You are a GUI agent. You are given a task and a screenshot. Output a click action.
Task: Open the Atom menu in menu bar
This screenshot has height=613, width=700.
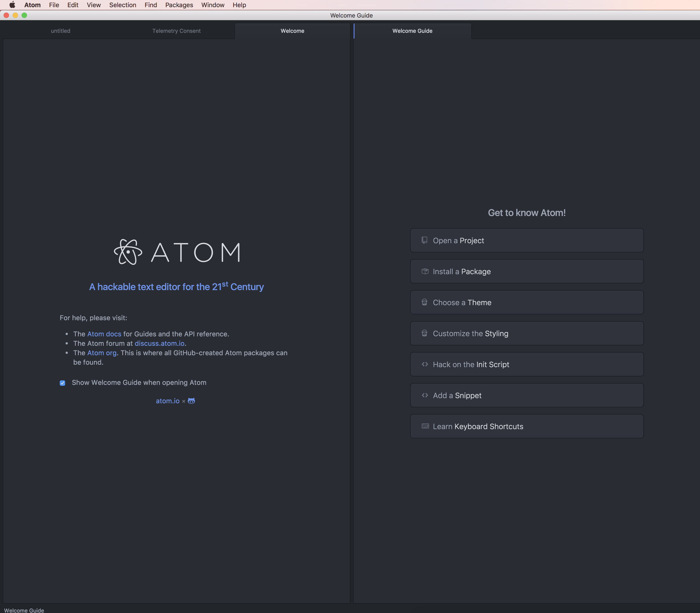(33, 5)
